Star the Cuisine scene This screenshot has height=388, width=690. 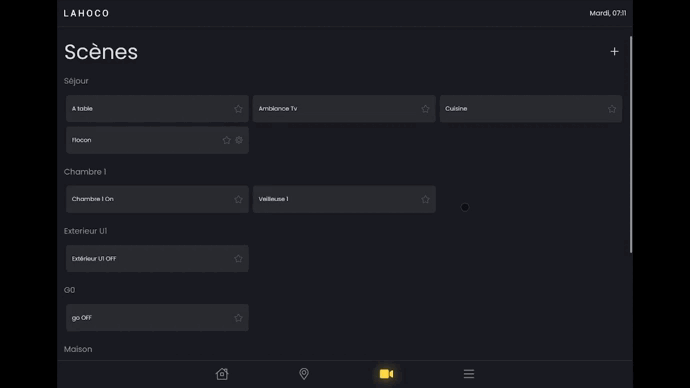pyautogui.click(x=612, y=109)
